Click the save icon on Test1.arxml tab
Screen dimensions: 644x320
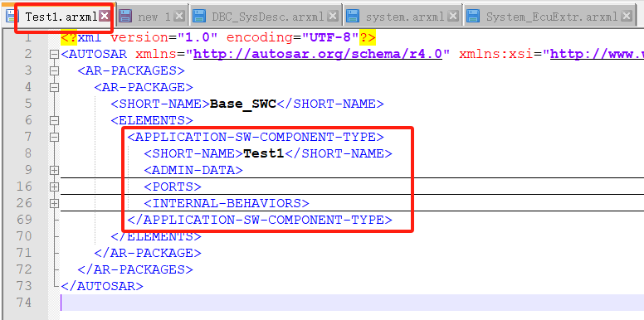click(12, 17)
